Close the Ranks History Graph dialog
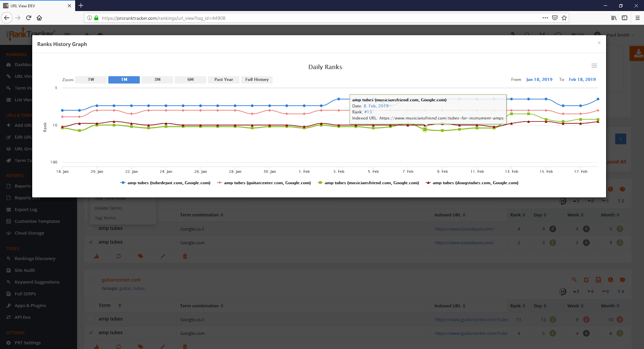 [x=599, y=43]
